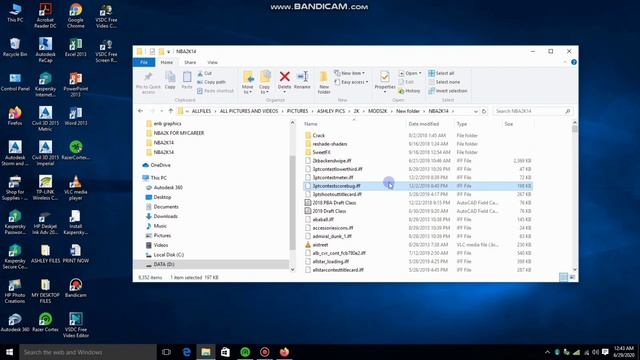This screenshot has height=360, width=640.
Task: Sort by the Name column header
Action: coord(311,124)
